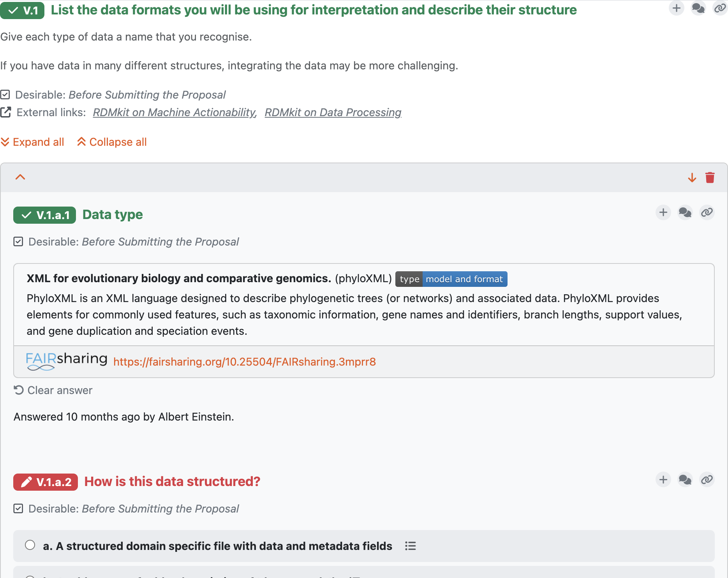Image resolution: width=728 pixels, height=578 pixels.
Task: Open comments for question V.1
Action: coord(698,8)
